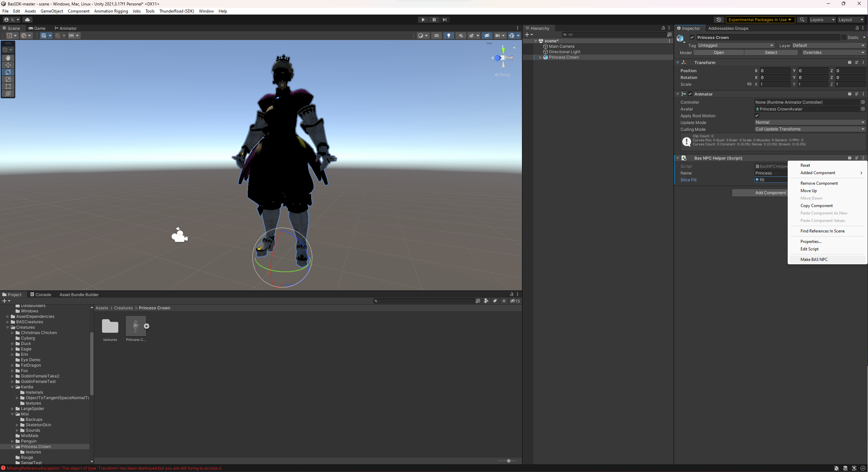Adjust the project icon size slider
The width and height of the screenshot is (868, 472).
(x=507, y=461)
